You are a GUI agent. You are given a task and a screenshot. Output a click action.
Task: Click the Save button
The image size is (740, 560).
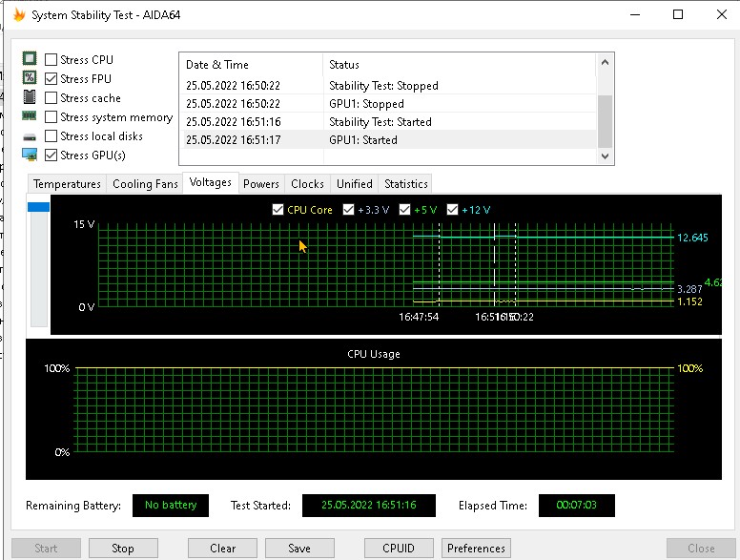click(299, 549)
